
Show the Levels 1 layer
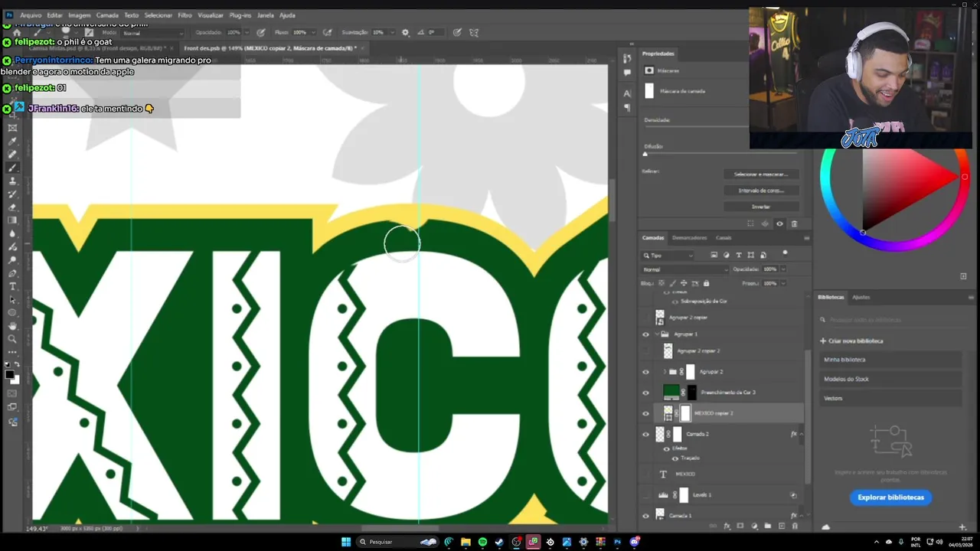click(645, 495)
